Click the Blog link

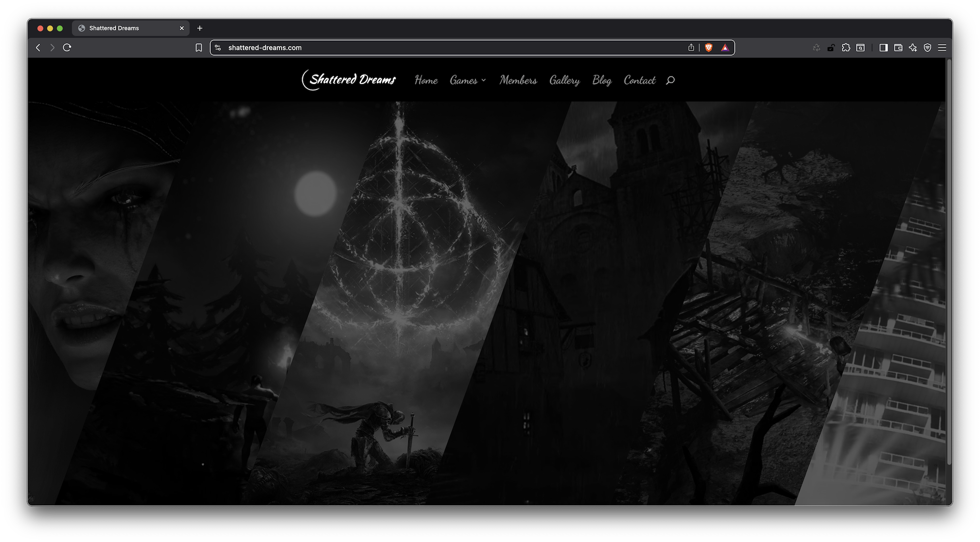click(602, 80)
